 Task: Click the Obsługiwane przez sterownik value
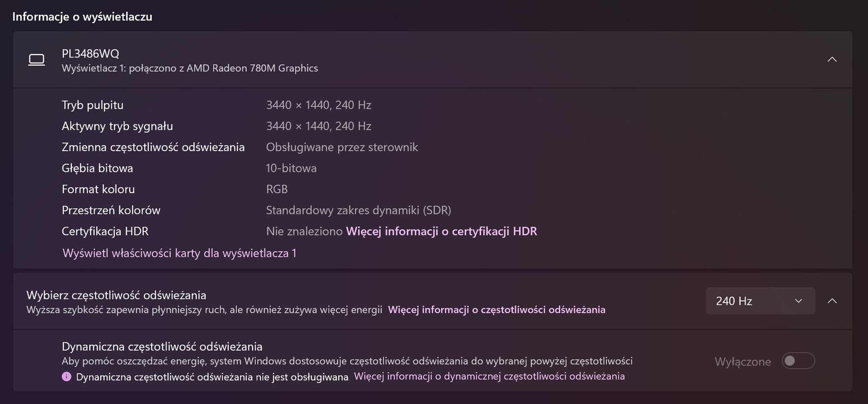click(342, 147)
